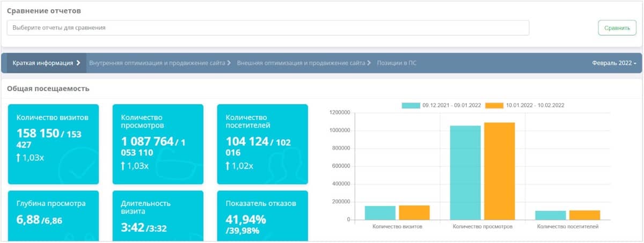Open the Февраль 2022 month dropdown
Screen dimensions: 644x243
(614, 63)
